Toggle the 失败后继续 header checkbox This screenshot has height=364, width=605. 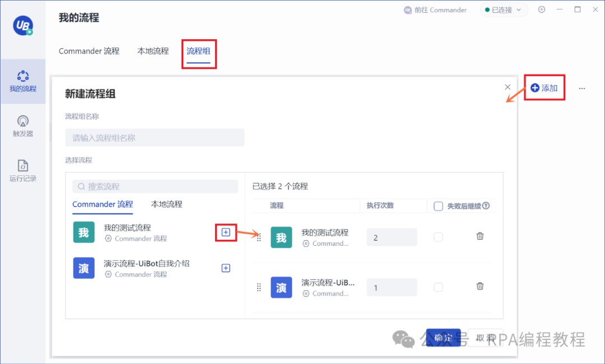438,206
